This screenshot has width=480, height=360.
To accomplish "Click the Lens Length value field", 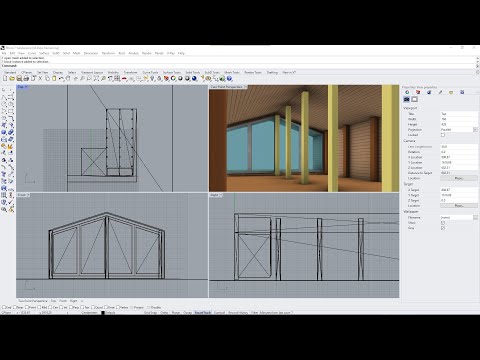I will tap(459, 146).
